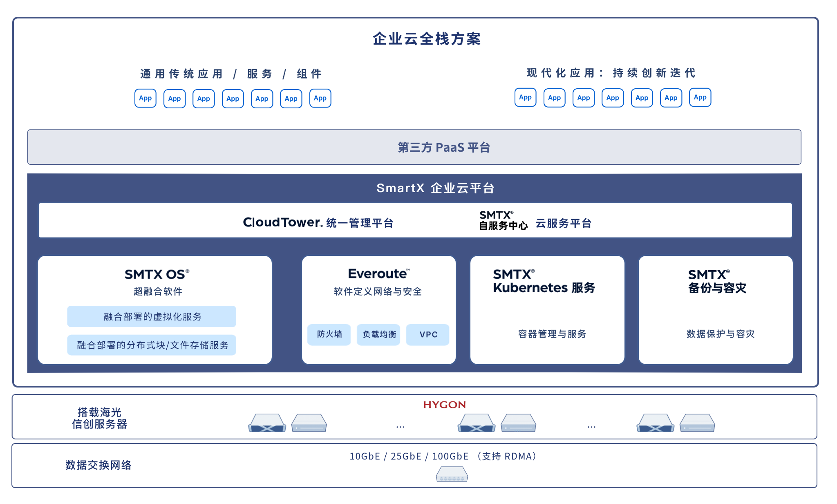Select the 防火墙 chip in Everoute
837x504 pixels.
tap(329, 334)
